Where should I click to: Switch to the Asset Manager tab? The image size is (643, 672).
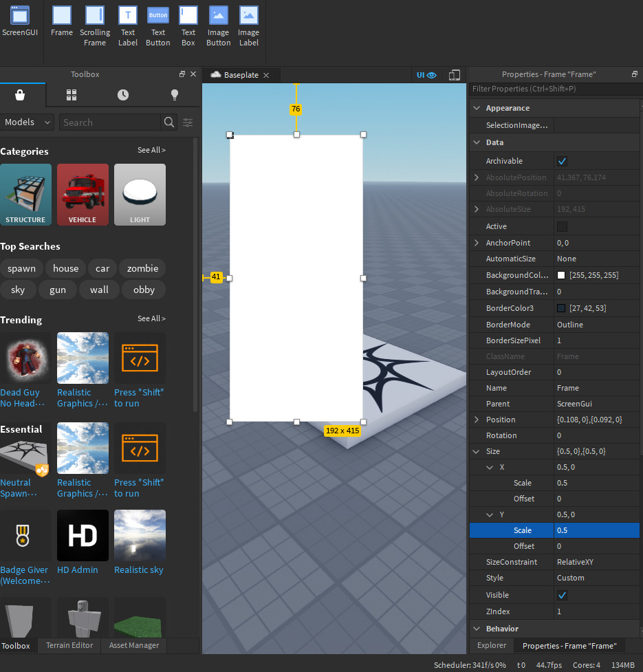(134, 645)
